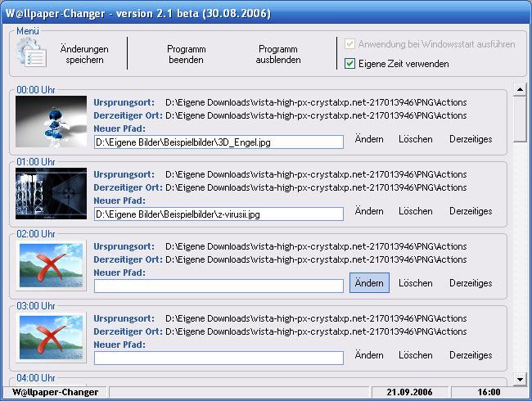The height and width of the screenshot is (401, 532).
Task: Click W@llpaper-Changer label in the status bar
Action: click(56, 392)
